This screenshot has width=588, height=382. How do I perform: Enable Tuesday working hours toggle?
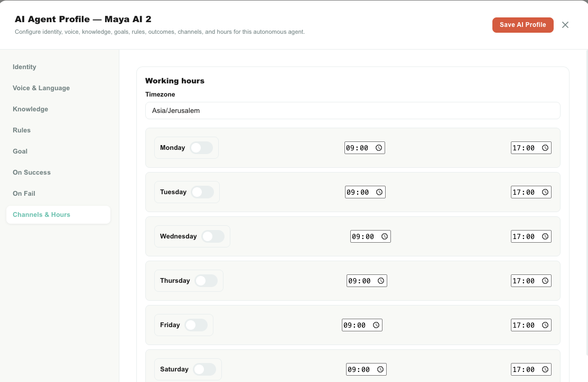click(x=202, y=192)
